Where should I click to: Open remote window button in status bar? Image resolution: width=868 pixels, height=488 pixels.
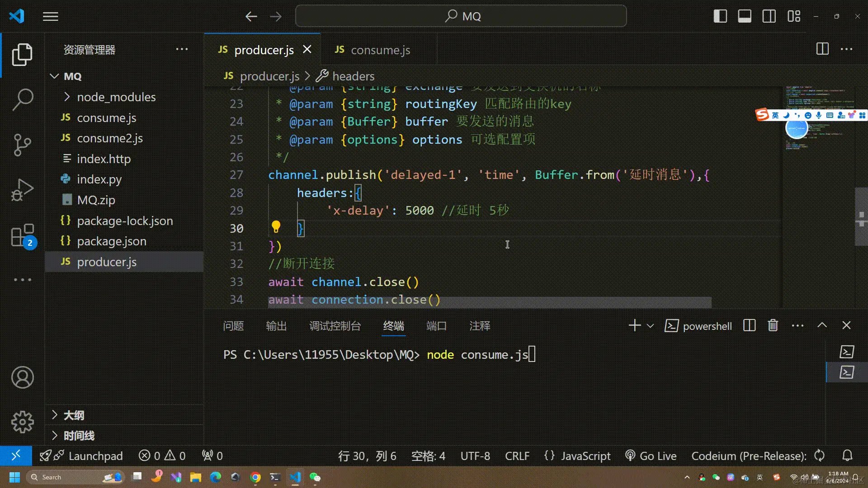16,455
